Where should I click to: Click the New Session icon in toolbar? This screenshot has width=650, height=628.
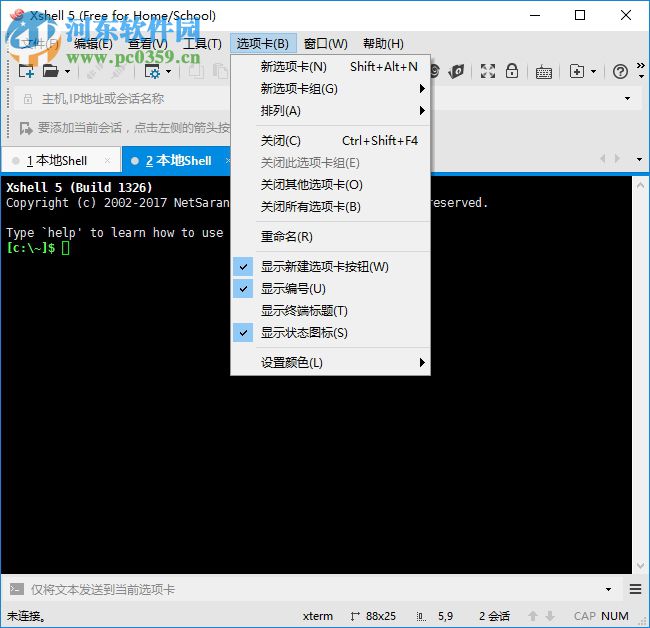pyautogui.click(x=26, y=71)
